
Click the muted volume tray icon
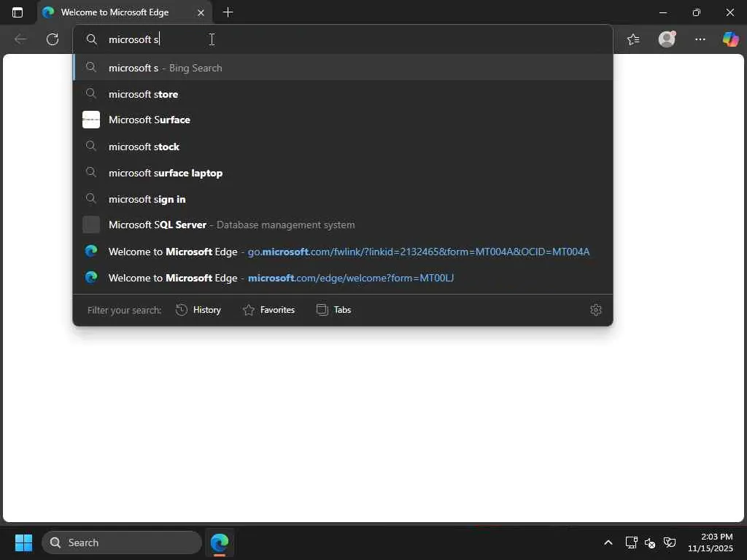click(x=650, y=542)
